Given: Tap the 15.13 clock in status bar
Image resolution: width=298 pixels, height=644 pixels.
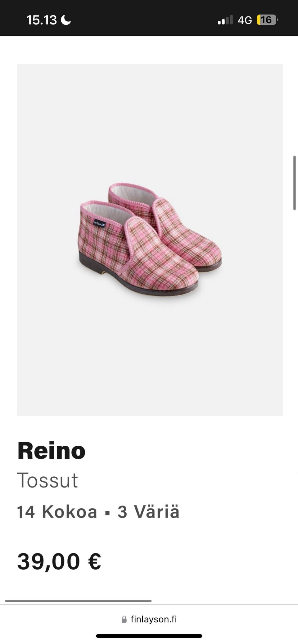Looking at the screenshot, I should coord(42,20).
